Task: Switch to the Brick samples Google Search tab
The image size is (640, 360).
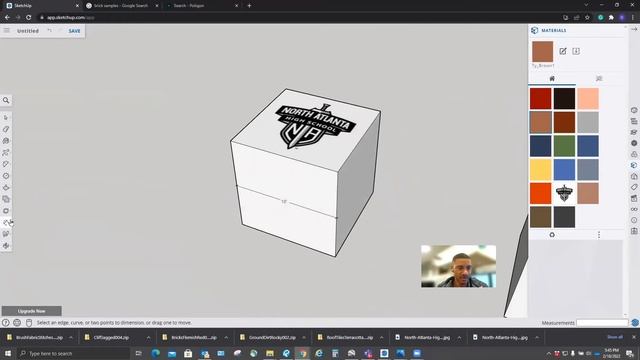Action: (x=121, y=6)
